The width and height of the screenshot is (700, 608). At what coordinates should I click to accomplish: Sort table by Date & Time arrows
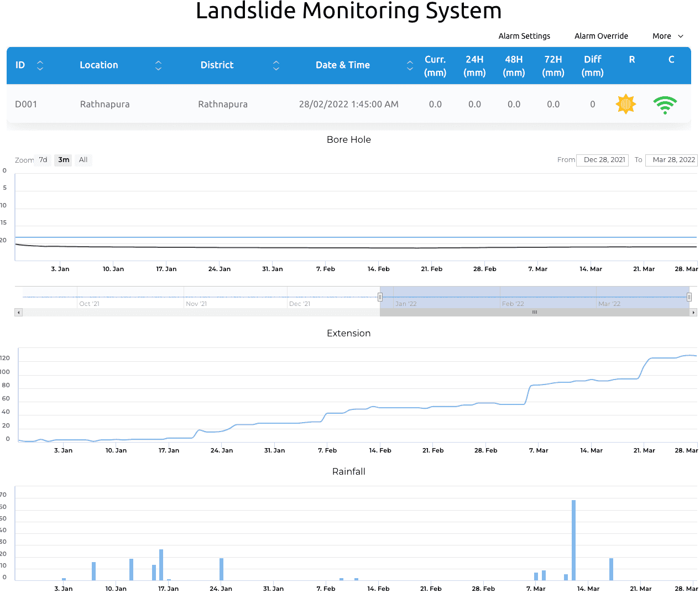tap(410, 65)
